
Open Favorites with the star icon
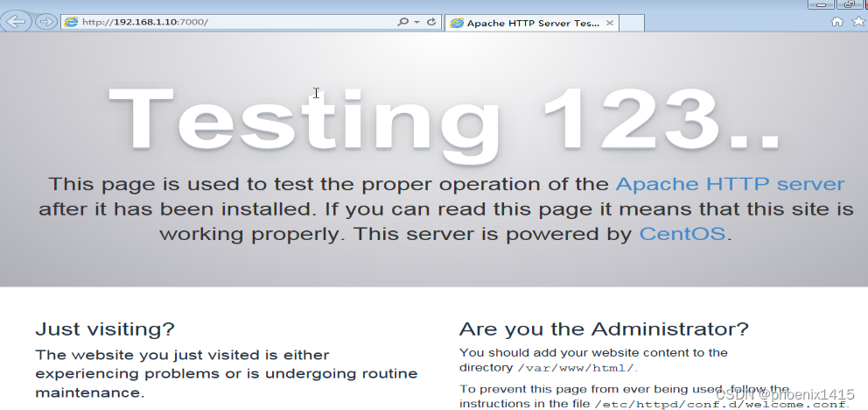[x=858, y=22]
